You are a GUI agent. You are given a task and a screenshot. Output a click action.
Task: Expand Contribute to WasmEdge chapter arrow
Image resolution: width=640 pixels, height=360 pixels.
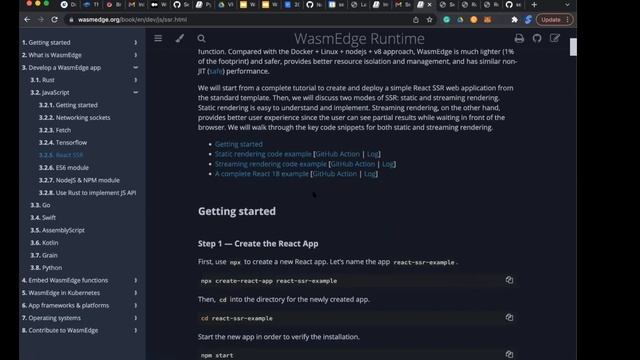tap(136, 331)
